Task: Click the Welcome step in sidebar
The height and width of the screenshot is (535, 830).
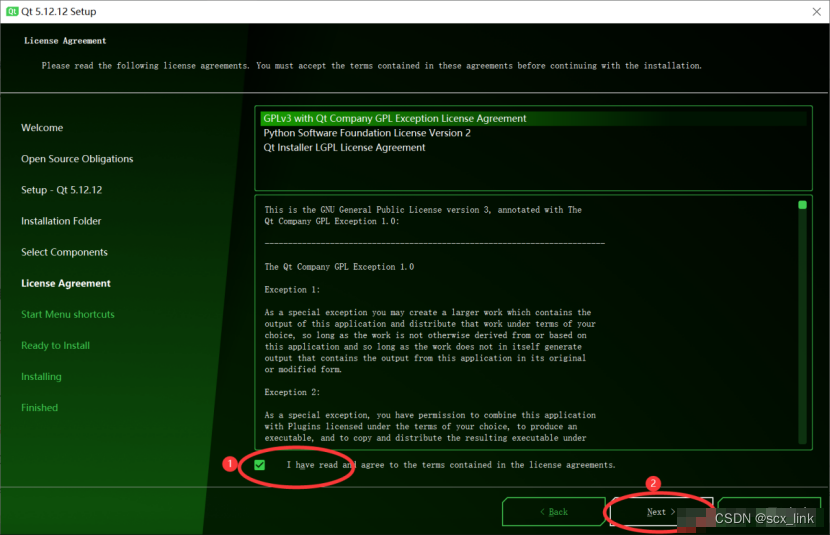Action: tap(42, 128)
